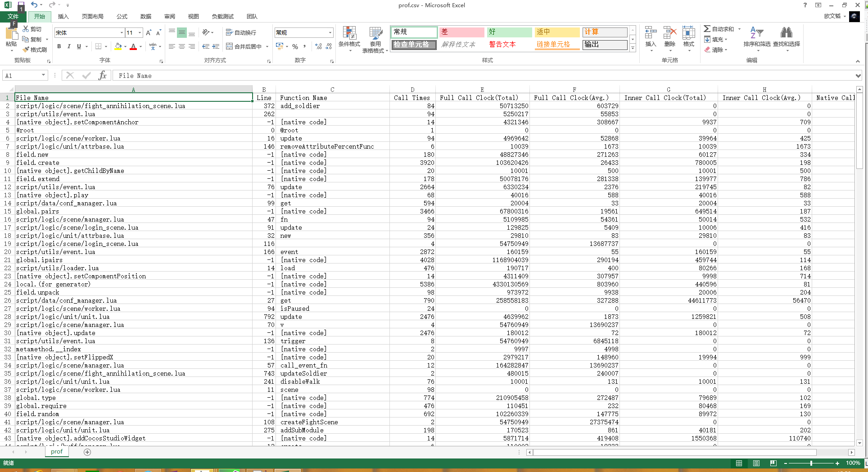Expand the number format dropdown (常规)
The image size is (868, 472).
click(x=330, y=32)
